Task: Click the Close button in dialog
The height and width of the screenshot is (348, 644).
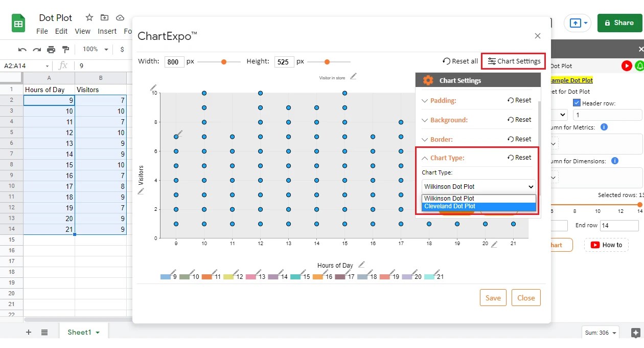Action: (526, 298)
